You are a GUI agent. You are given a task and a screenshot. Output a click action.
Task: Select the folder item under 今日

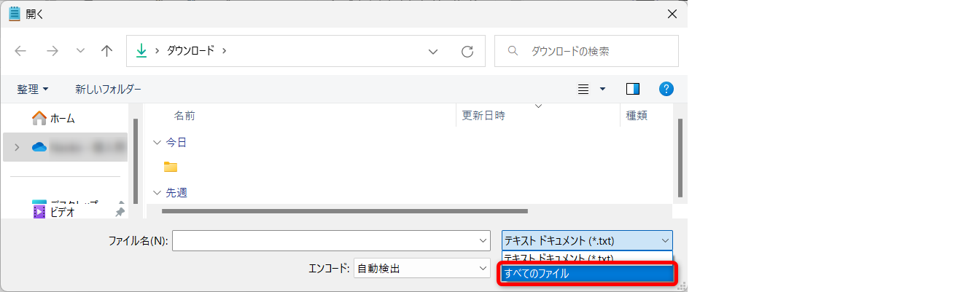pyautogui.click(x=171, y=167)
